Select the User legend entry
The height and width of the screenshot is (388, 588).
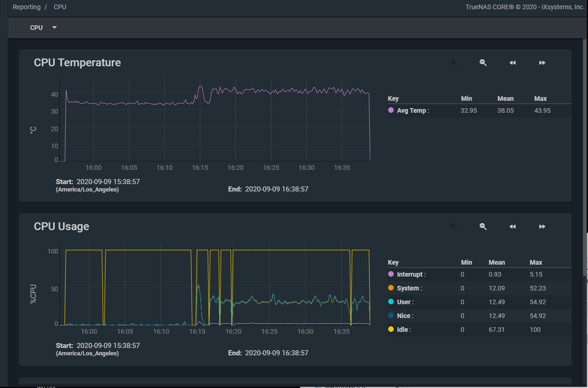pos(405,302)
